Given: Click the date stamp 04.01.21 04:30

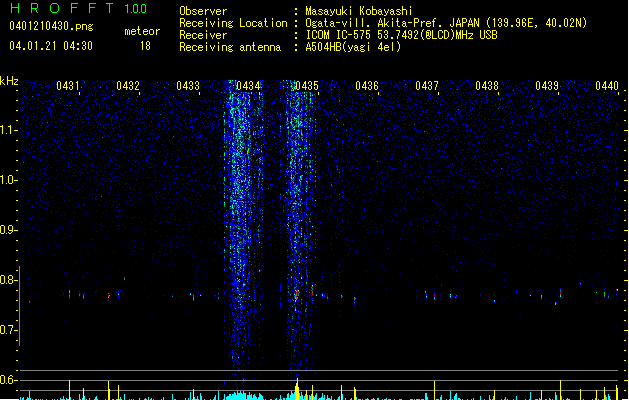Looking at the screenshot, I should point(51,46).
